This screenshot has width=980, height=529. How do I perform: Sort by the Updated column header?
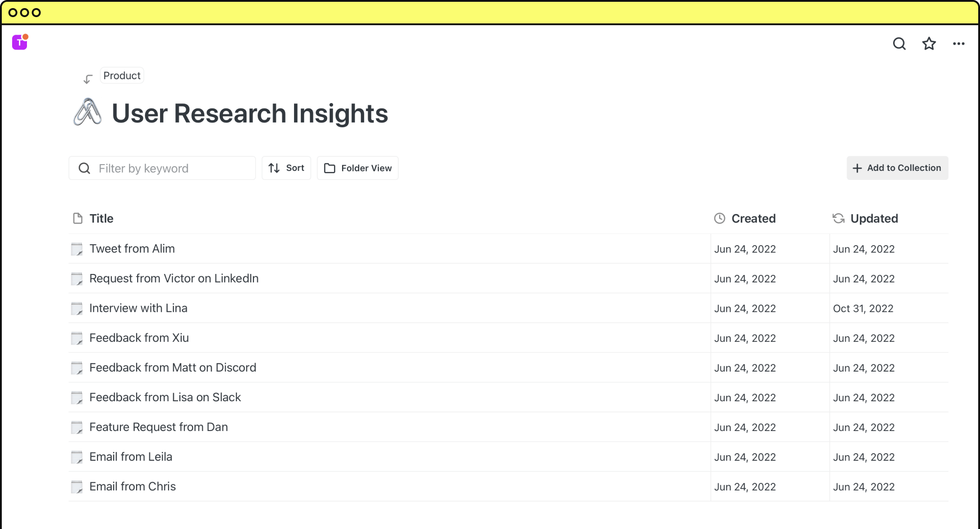click(873, 219)
